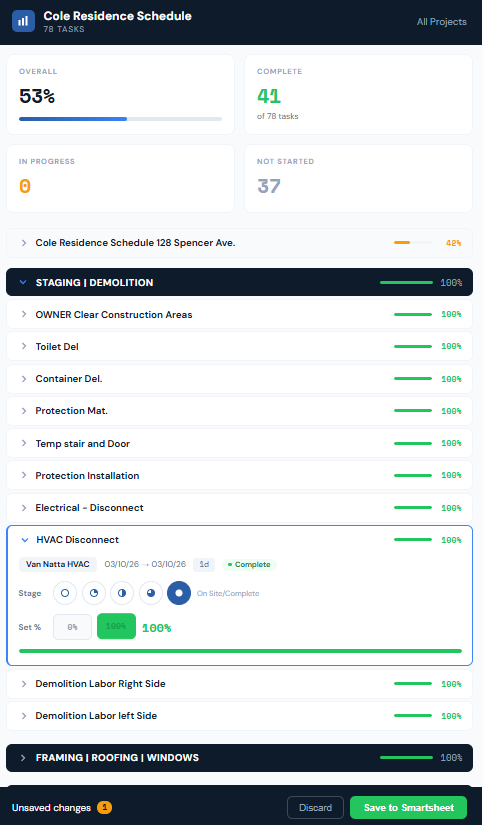The image size is (484, 825).
Task: Click Save to Smartsheet button
Action: [408, 807]
